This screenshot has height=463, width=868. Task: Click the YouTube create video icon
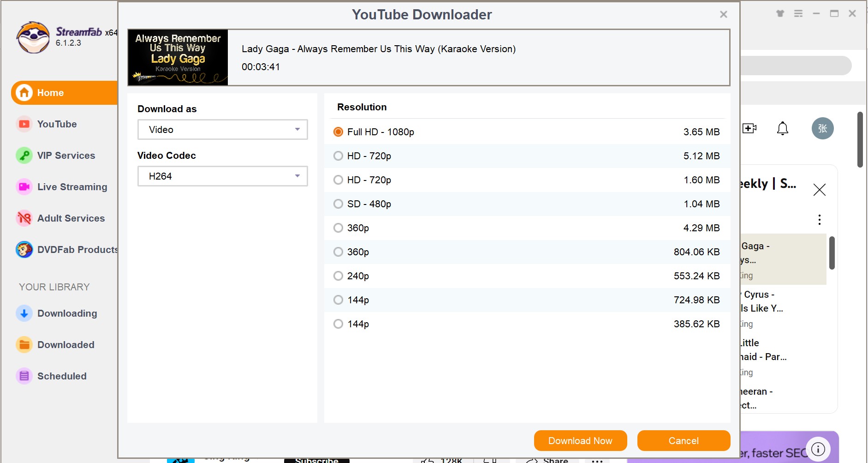coord(749,128)
